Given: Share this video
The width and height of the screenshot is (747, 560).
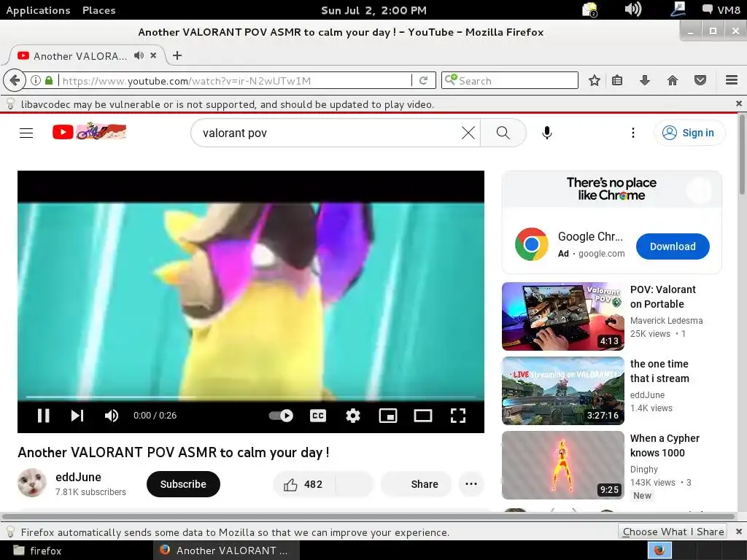Looking at the screenshot, I should (x=416, y=484).
